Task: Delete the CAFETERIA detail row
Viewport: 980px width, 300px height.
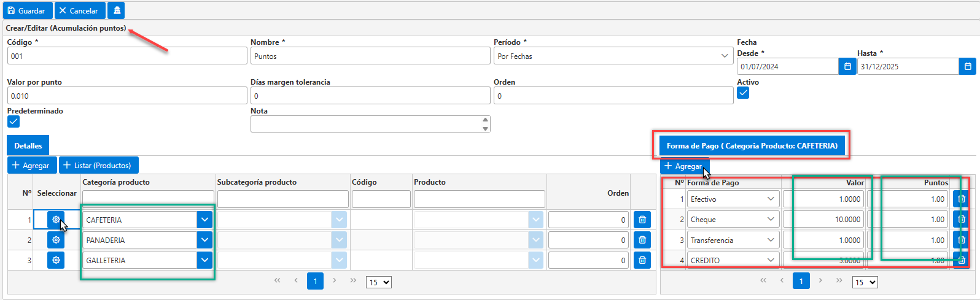Action: tap(642, 220)
